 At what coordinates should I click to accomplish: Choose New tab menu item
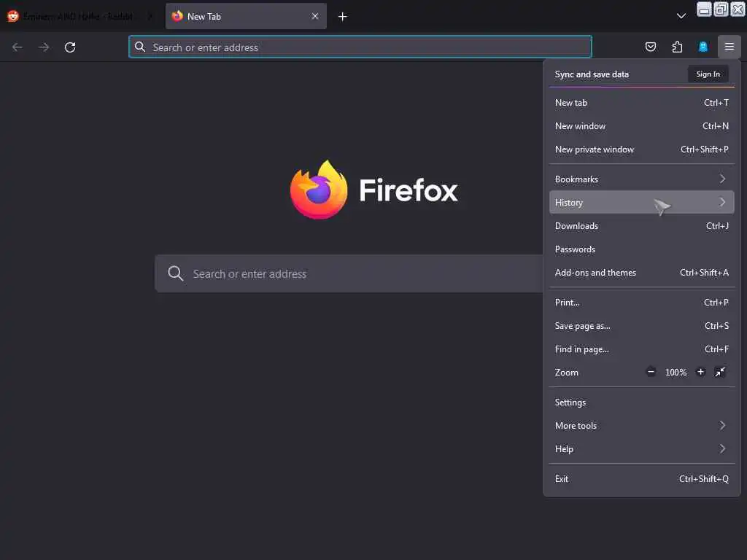[642, 102]
